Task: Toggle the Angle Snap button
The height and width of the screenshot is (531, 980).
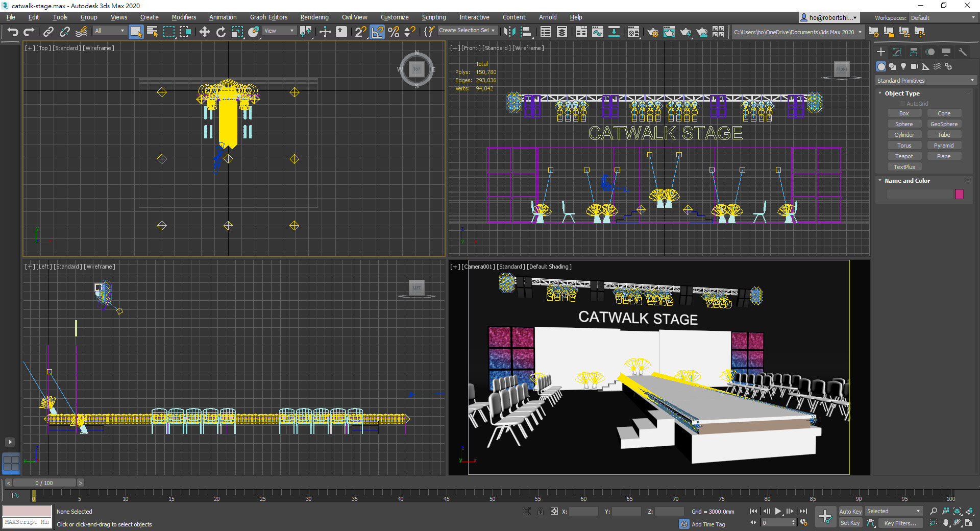Action: 377,32
